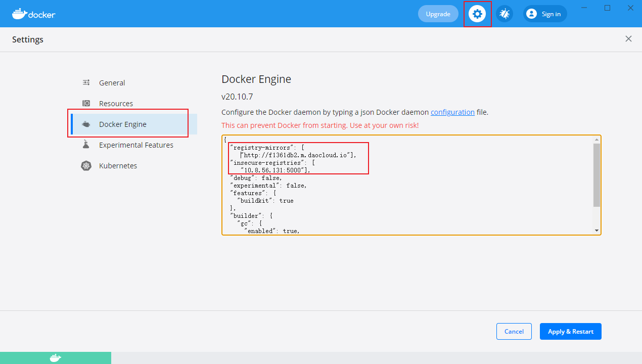Viewport: 642px width, 364px height.
Task: Click the red risk warning text
Action: click(x=320, y=125)
